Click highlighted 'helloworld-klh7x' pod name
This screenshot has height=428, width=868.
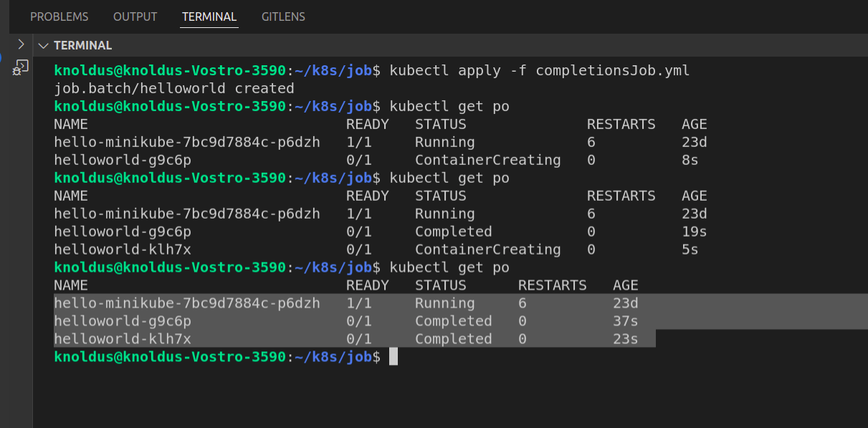[x=123, y=339]
